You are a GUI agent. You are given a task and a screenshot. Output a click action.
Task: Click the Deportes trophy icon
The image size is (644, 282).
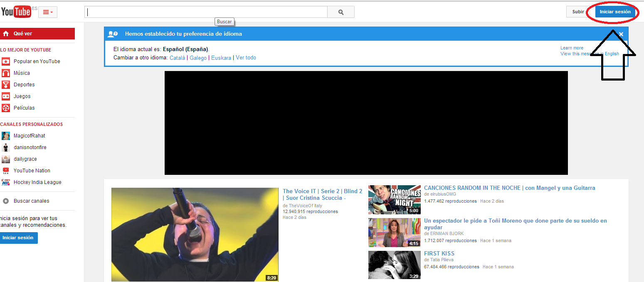[6, 85]
